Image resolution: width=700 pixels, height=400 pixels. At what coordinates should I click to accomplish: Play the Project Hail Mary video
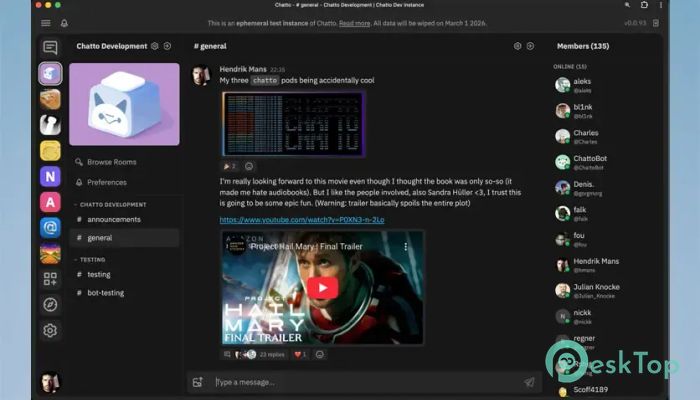(x=322, y=288)
